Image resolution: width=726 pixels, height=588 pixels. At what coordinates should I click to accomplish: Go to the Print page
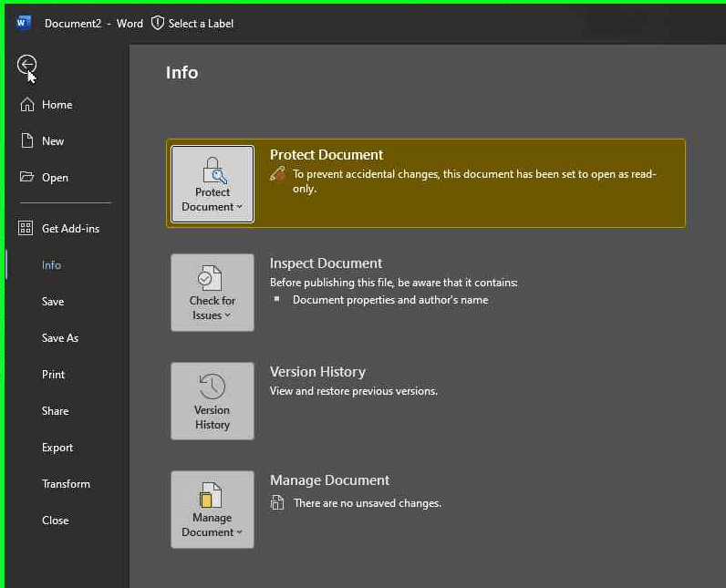(53, 375)
